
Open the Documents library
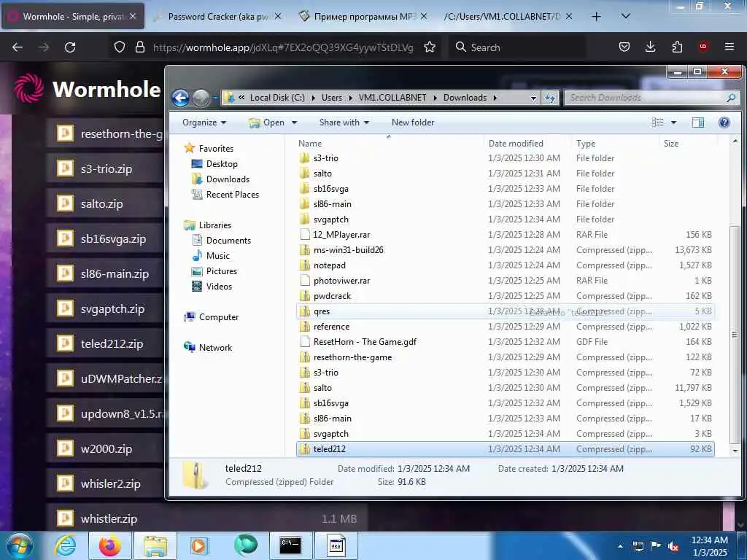(x=228, y=241)
